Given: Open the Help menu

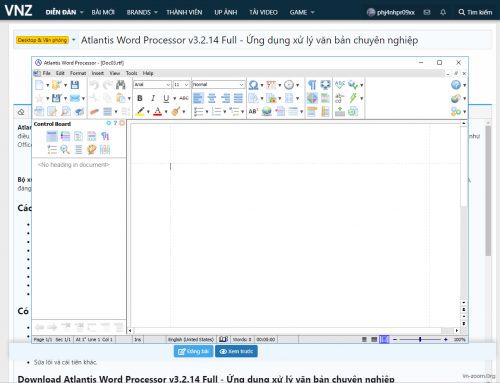Looking at the screenshot, I should pyautogui.click(x=148, y=73).
